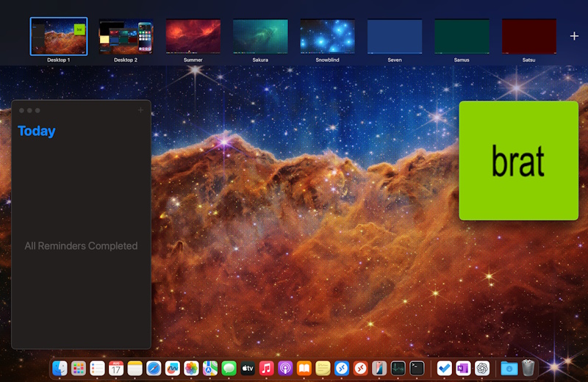Launch Maps from the dock
588x382 pixels.
pos(210,369)
